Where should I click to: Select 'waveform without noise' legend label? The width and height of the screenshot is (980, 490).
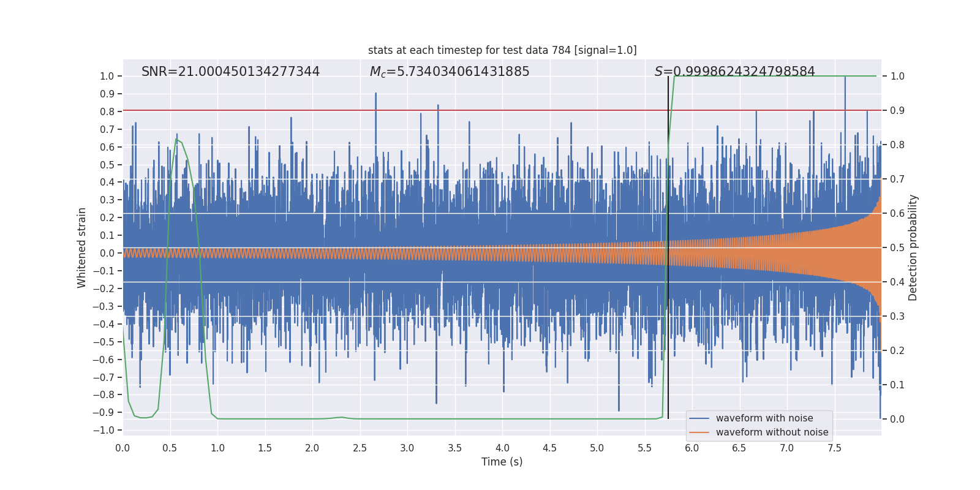pos(772,432)
